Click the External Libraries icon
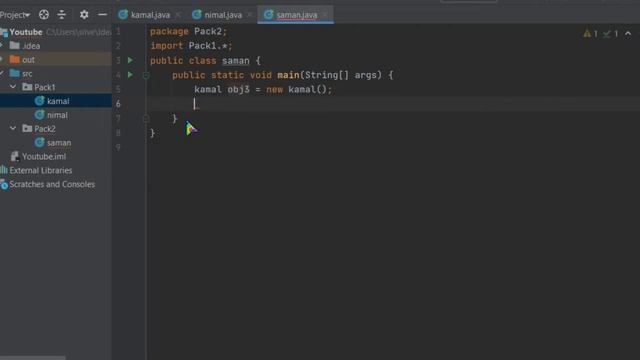The width and height of the screenshot is (640, 360). tap(4, 170)
